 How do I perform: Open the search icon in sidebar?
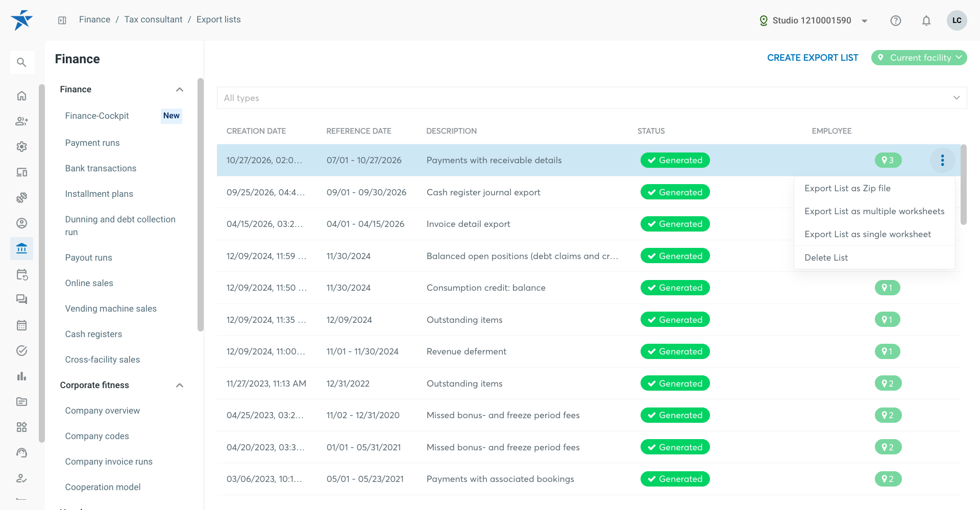point(21,62)
